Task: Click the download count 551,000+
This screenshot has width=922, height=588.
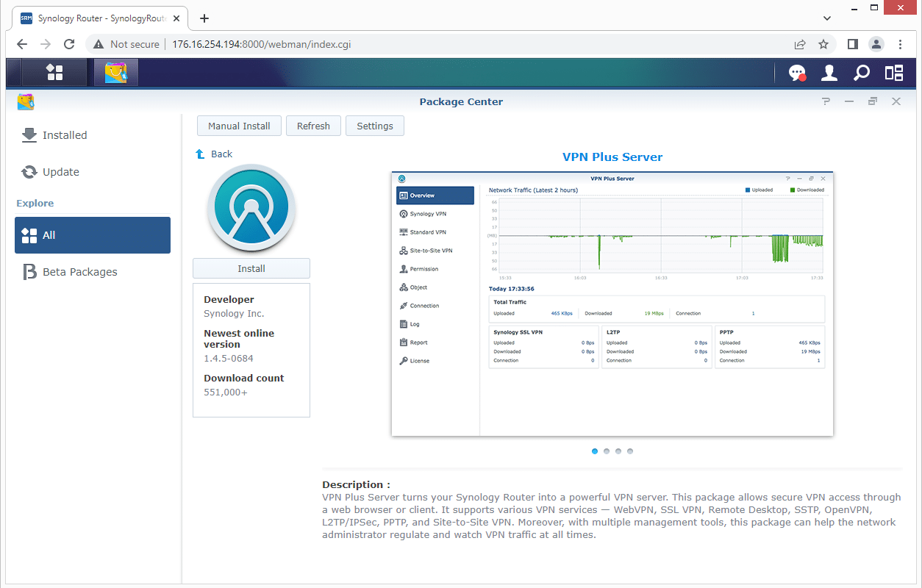Action: pyautogui.click(x=226, y=392)
